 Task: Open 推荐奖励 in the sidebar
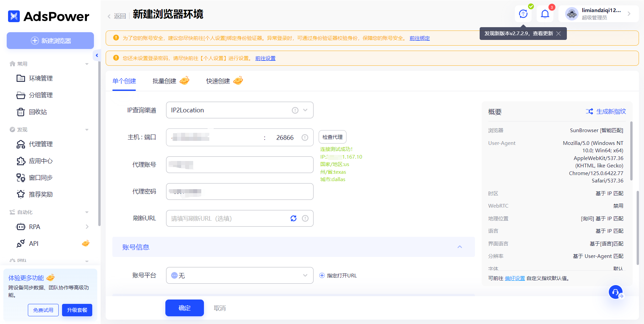(x=40, y=194)
